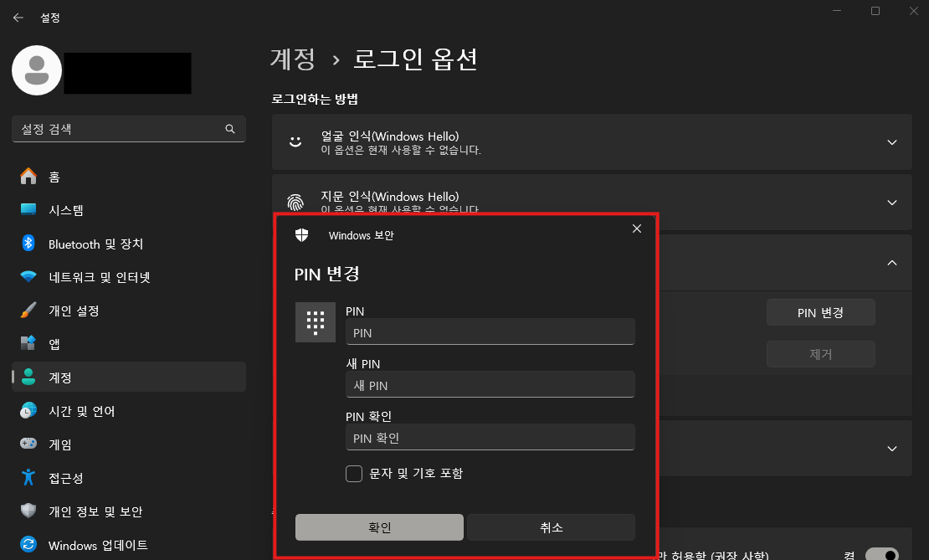Click the apps icon in sidebar
Image resolution: width=929 pixels, height=560 pixels.
[x=28, y=343]
